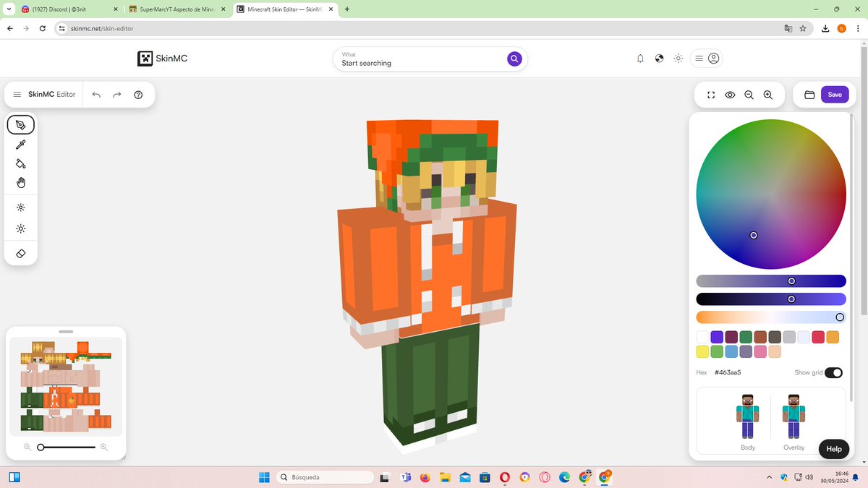Select the Overlay layer model
868x488 pixels.
click(x=793, y=422)
